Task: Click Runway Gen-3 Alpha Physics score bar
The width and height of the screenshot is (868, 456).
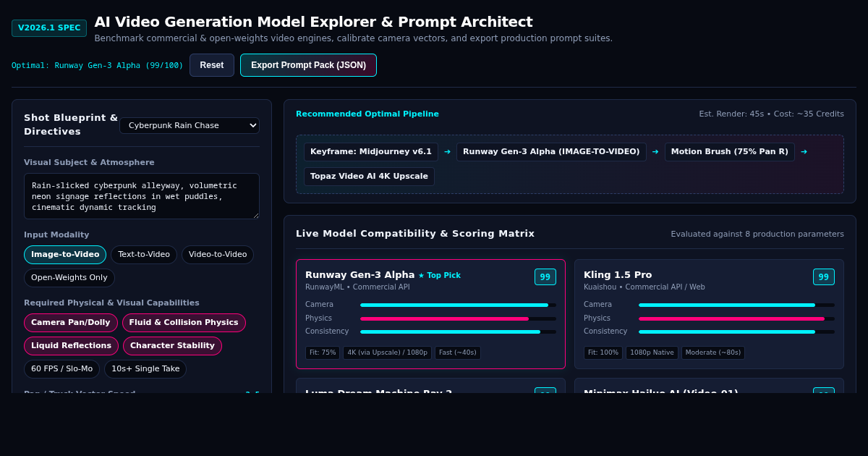Action: (459, 318)
